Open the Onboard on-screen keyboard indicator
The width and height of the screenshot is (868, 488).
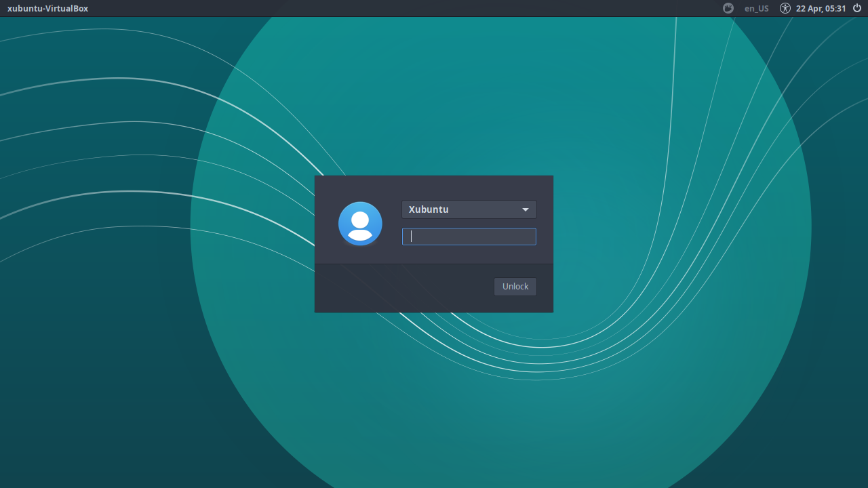[727, 8]
